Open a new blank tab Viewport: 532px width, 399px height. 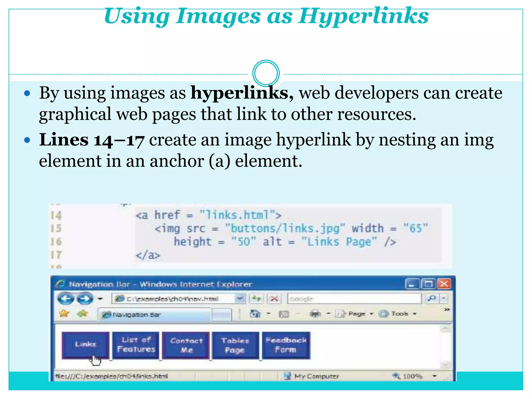[x=221, y=315]
